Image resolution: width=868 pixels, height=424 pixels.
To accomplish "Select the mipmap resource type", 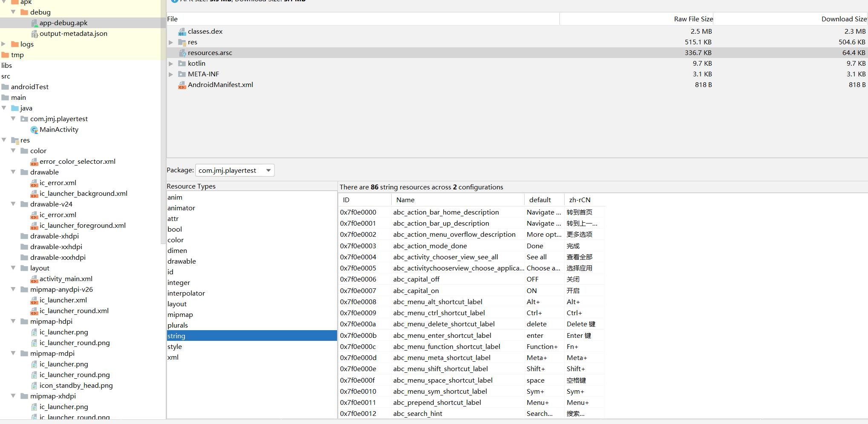I will coord(252,315).
